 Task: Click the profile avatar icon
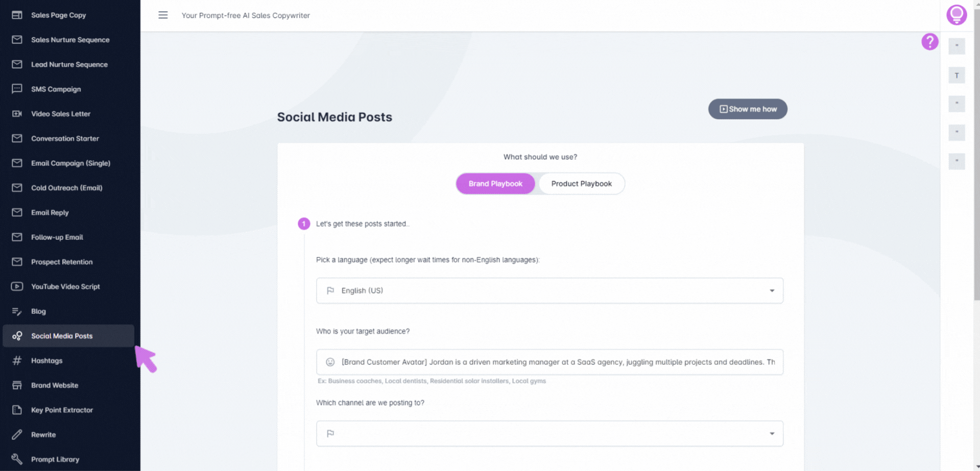[956, 14]
